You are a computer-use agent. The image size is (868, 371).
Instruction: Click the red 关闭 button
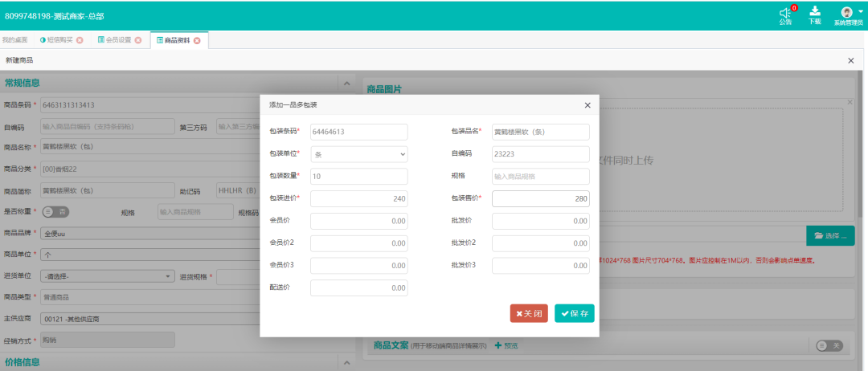pos(529,313)
